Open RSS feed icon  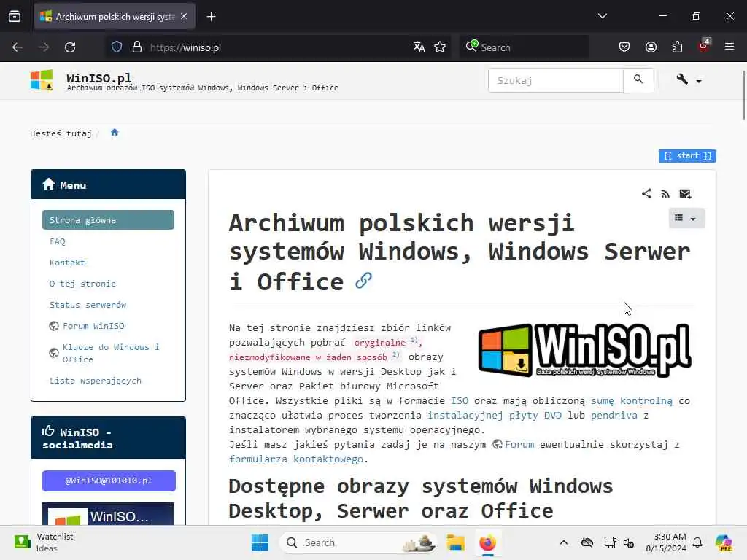pyautogui.click(x=665, y=194)
